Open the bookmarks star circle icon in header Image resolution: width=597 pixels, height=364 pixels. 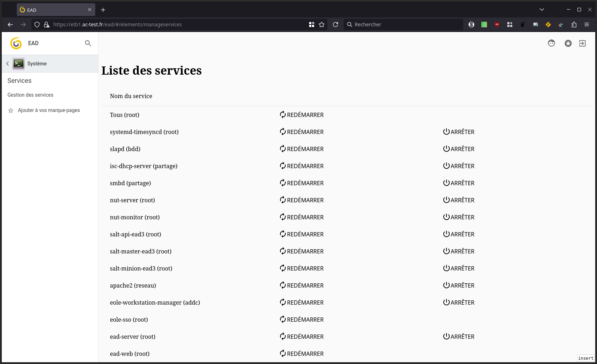(568, 43)
